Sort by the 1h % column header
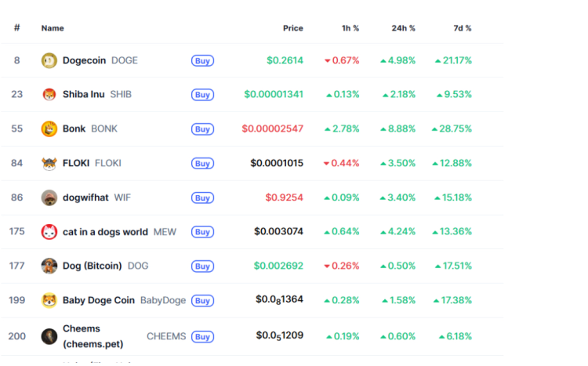 coord(350,28)
